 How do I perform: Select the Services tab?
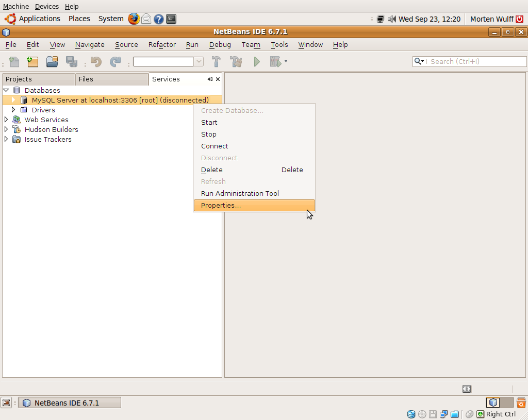(x=166, y=79)
